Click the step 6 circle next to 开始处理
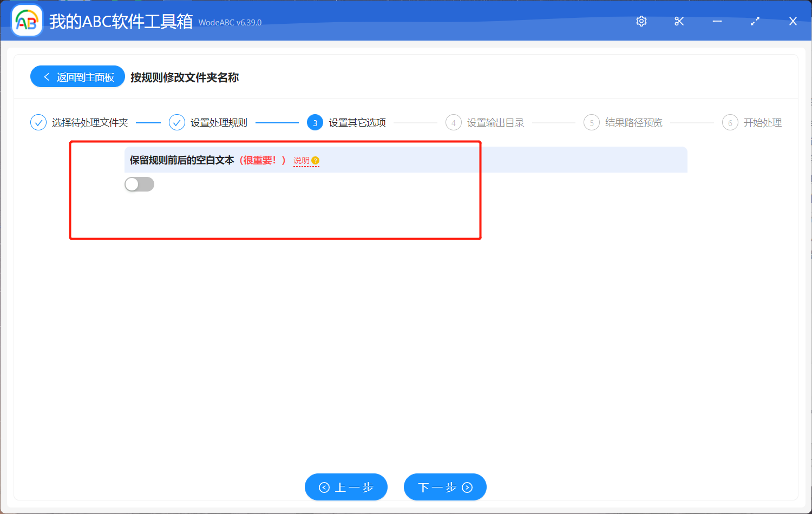The height and width of the screenshot is (514, 812). [730, 122]
